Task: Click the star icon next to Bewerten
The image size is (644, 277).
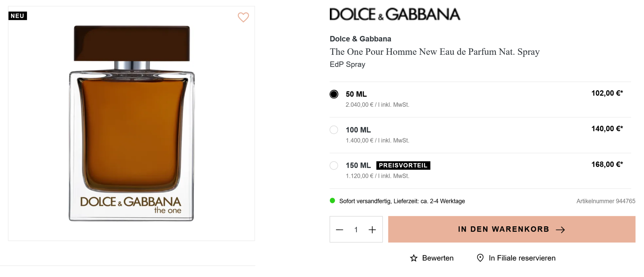Action: (x=414, y=258)
